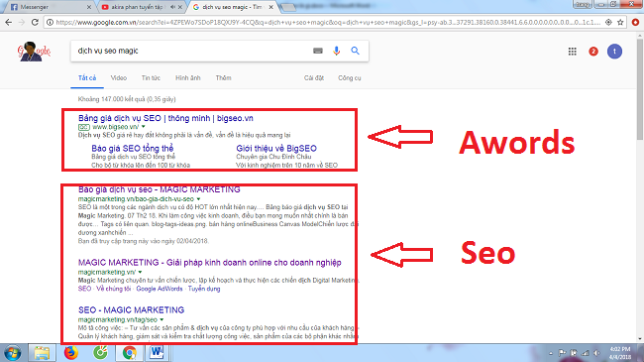The width and height of the screenshot is (644, 362).
Task: Expand dropdown arrow beside www.bigseo.vn
Action: (x=144, y=127)
